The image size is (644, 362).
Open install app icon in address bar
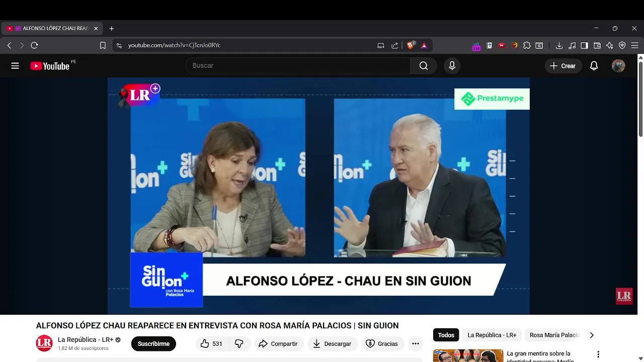click(x=381, y=45)
